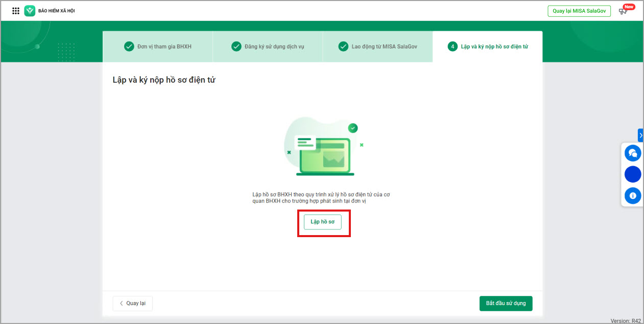Screen dimensions: 644x324
Task: Click checkmark icon beside Lao động từ MISA SalaGov
Action: click(343, 47)
